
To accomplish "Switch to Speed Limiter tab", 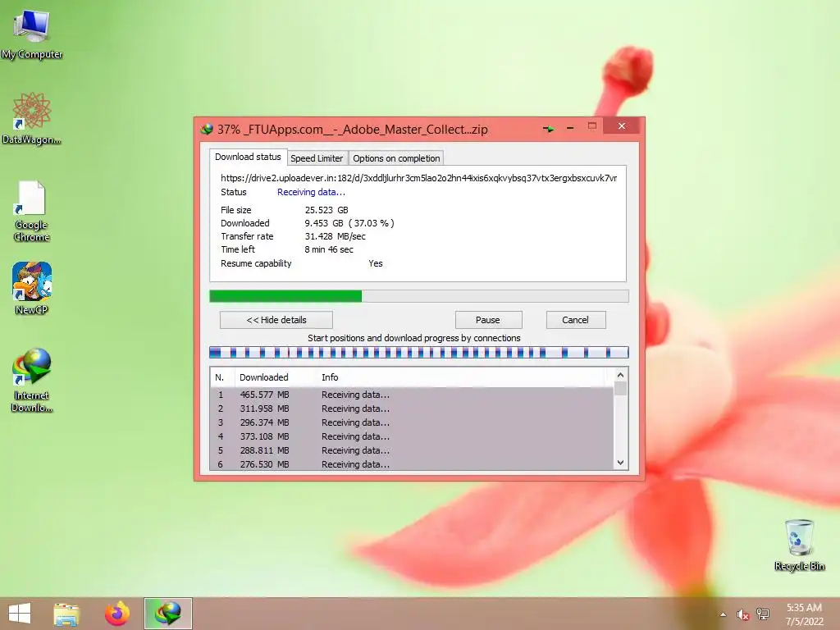I will (317, 158).
